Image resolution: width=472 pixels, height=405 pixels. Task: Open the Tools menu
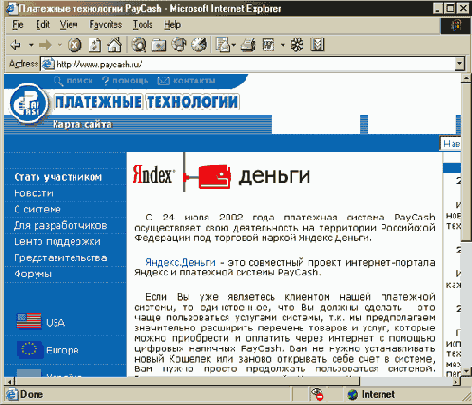click(143, 25)
